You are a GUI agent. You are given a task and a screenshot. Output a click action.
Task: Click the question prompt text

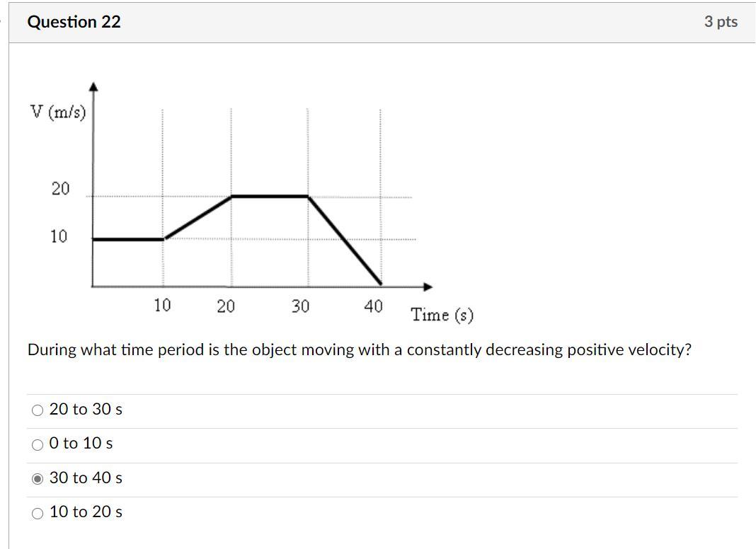coord(359,349)
